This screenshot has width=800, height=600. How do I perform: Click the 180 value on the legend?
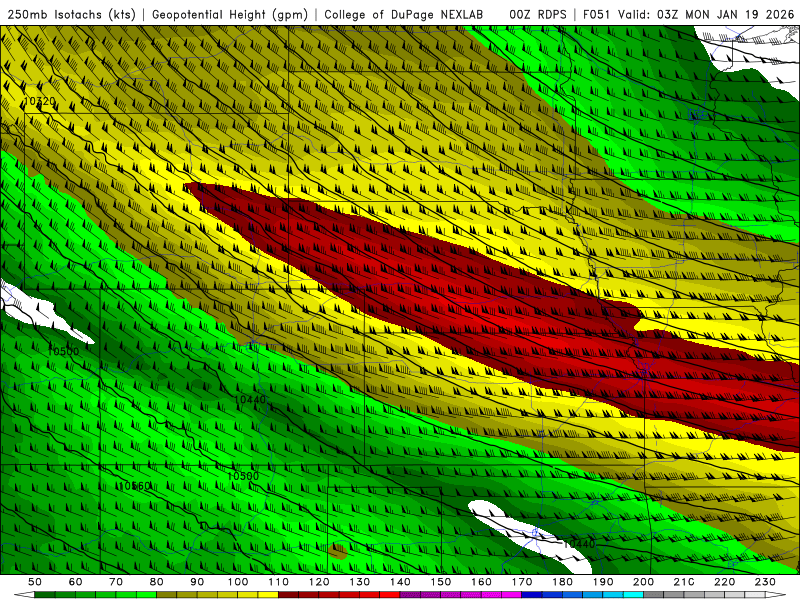562,582
